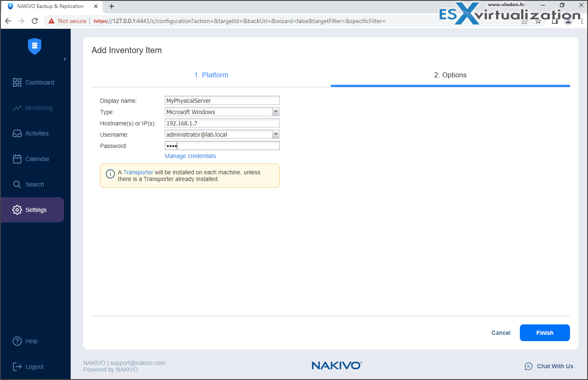Click the Chat With Us bubble icon
This screenshot has width=588, height=380.
[x=529, y=366]
